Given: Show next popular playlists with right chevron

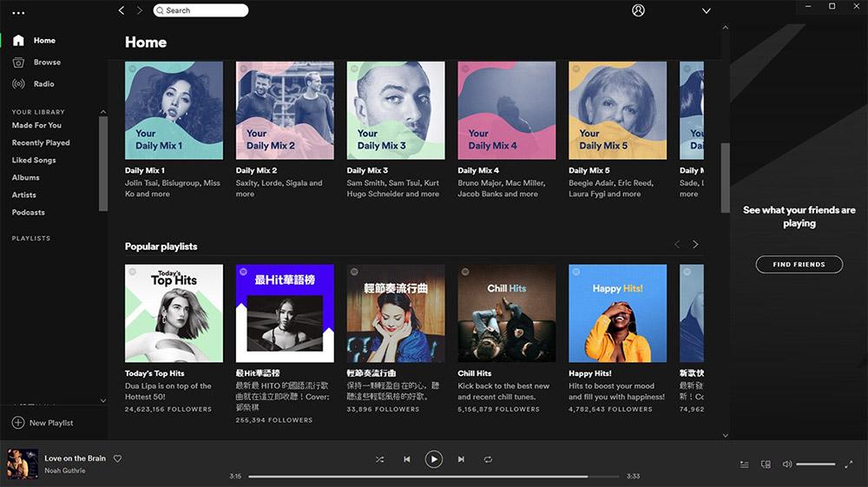Looking at the screenshot, I should pyautogui.click(x=695, y=244).
